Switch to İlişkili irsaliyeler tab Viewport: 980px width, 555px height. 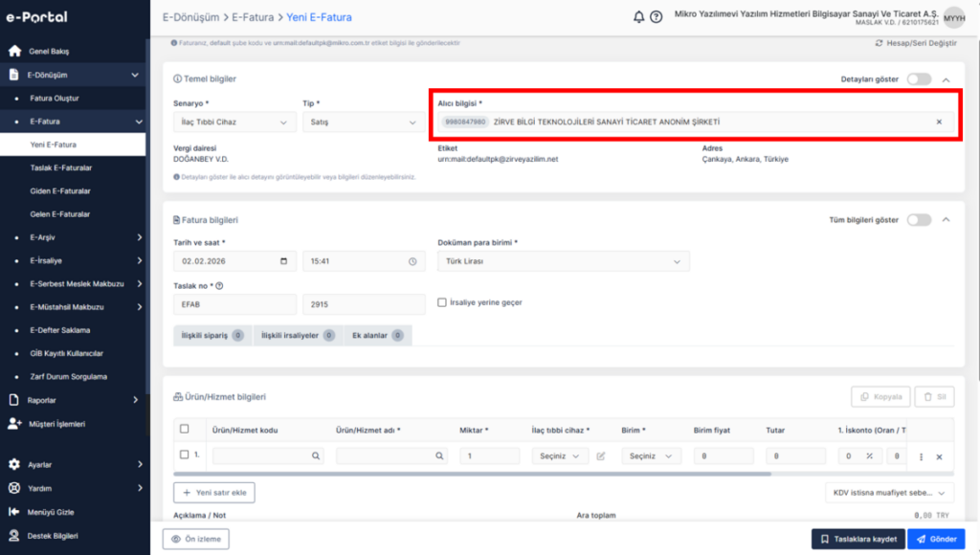(x=299, y=336)
